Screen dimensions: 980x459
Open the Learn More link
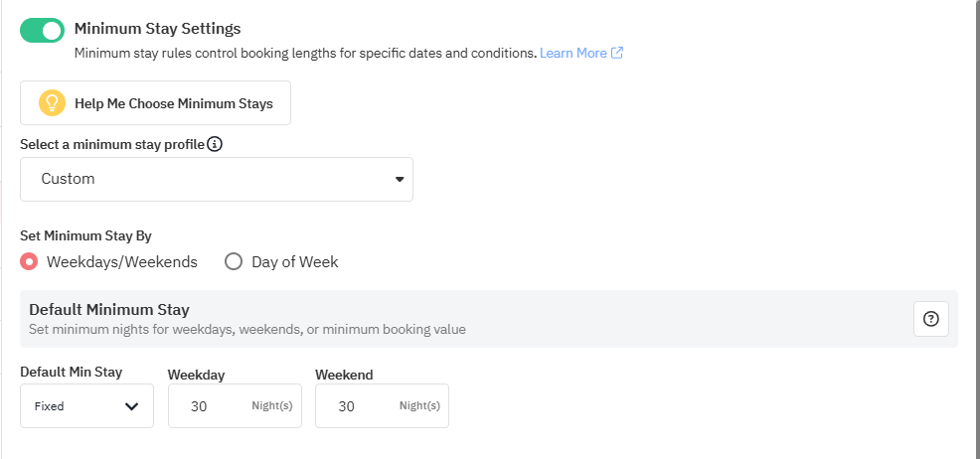572,53
